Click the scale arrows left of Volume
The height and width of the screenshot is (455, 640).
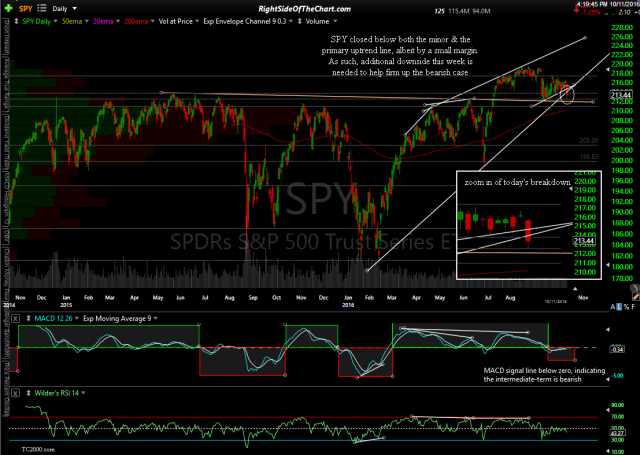pyautogui.click(x=300, y=21)
